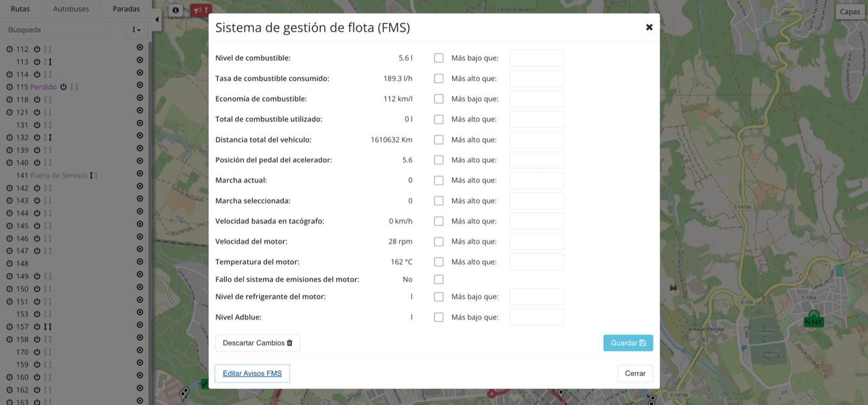Enable the Temperatura del motor threshold checkbox
868x405 pixels.
[x=439, y=261]
